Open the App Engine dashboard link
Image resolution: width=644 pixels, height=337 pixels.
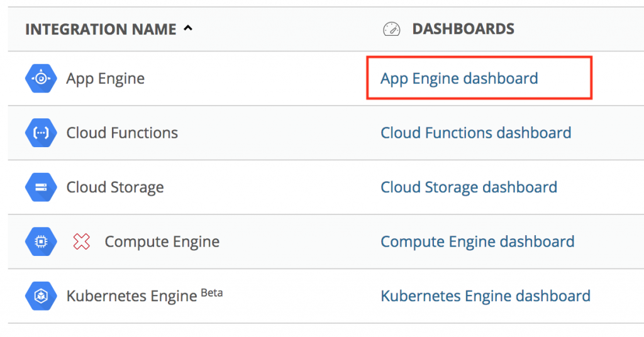[x=459, y=79]
